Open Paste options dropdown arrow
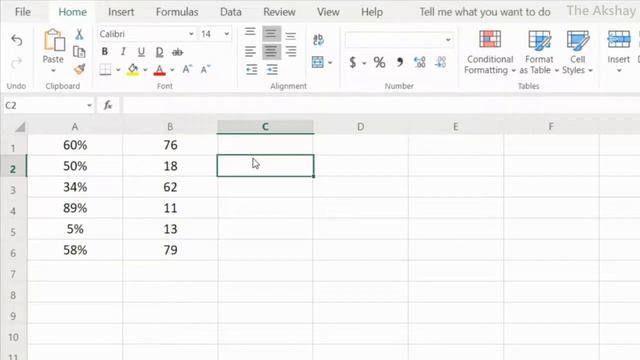 [53, 71]
